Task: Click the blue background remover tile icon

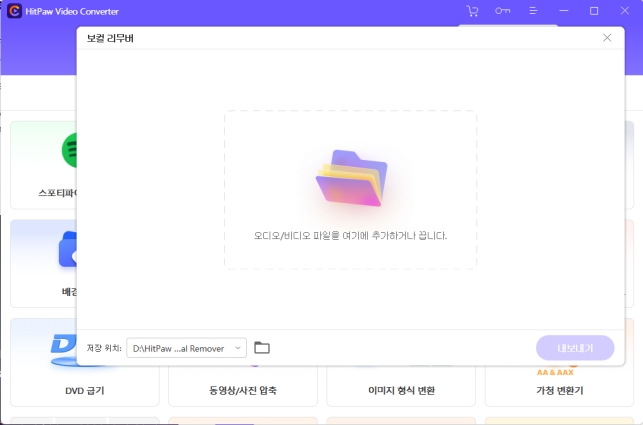Action: click(67, 250)
